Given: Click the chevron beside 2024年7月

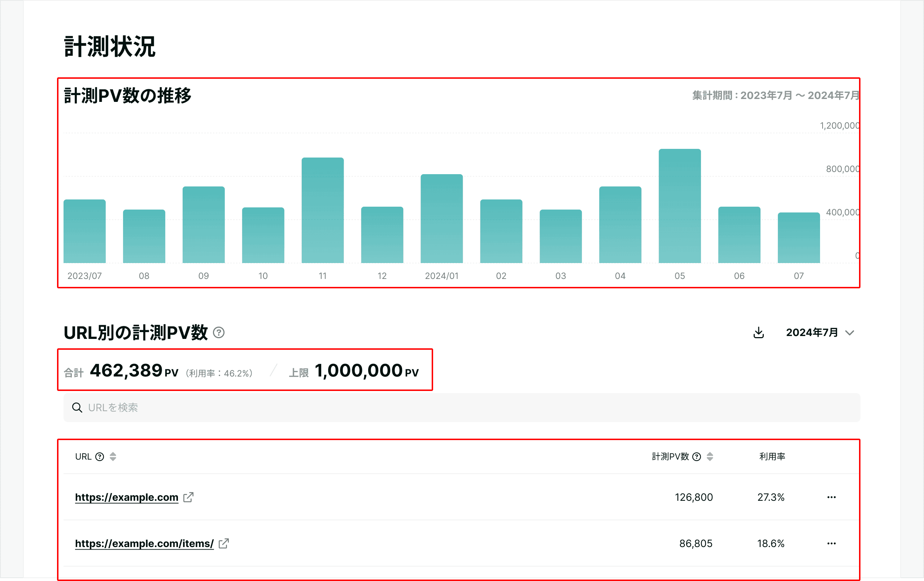Looking at the screenshot, I should (x=850, y=333).
